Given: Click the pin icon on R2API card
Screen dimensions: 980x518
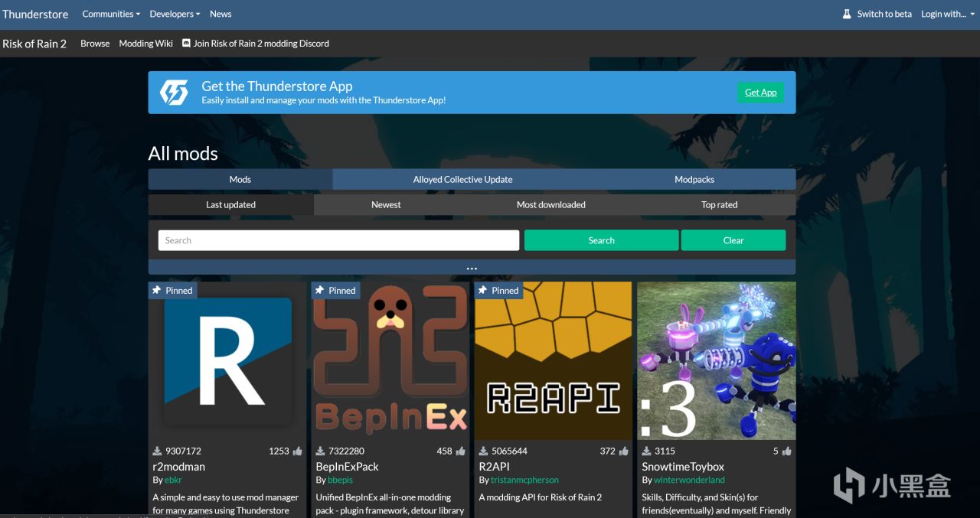Looking at the screenshot, I should pyautogui.click(x=483, y=290).
